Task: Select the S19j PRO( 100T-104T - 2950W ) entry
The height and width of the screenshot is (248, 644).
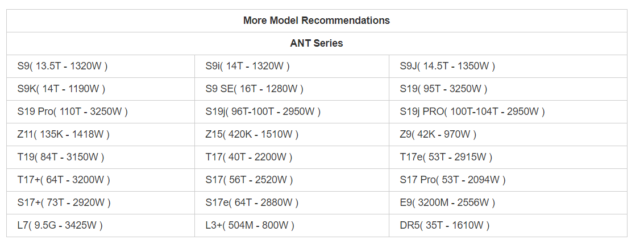Action: click(472, 111)
